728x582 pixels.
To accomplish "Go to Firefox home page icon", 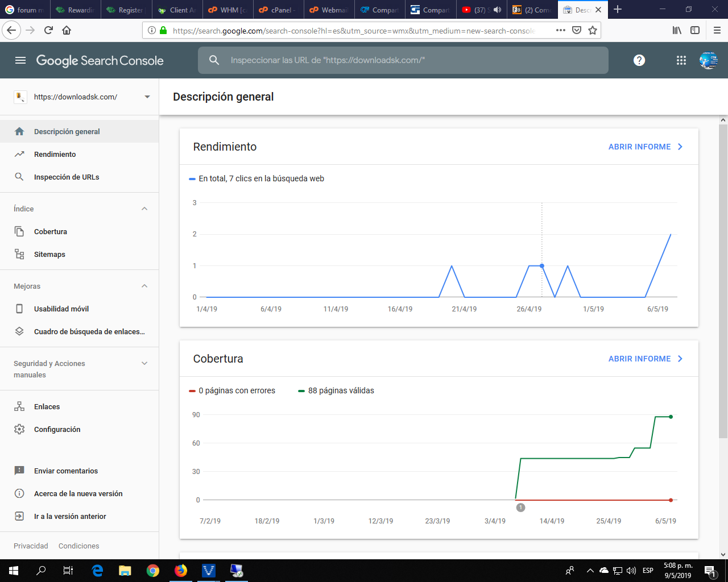I will [67, 30].
